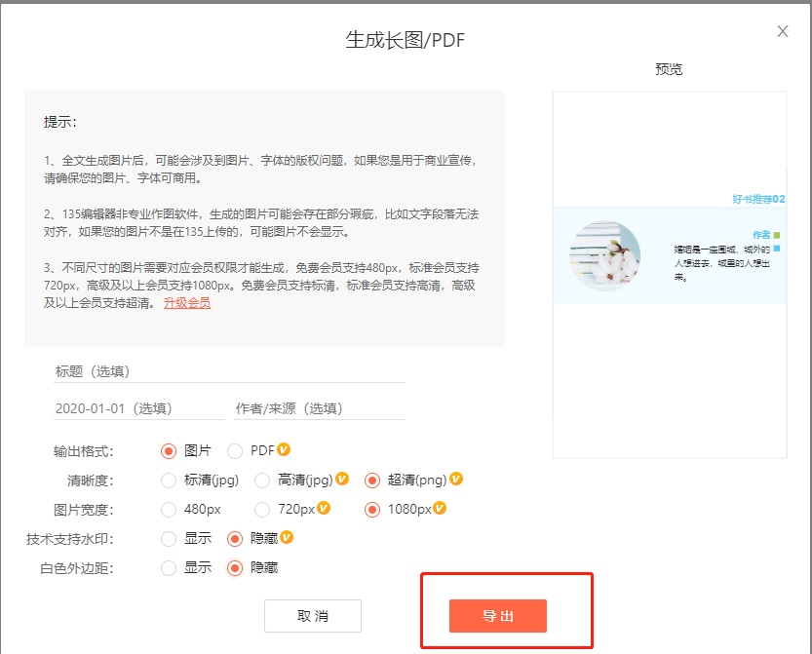Click the VIP badge beside 超清(png)
Screen dimensions: 812x654
pyautogui.click(x=456, y=479)
